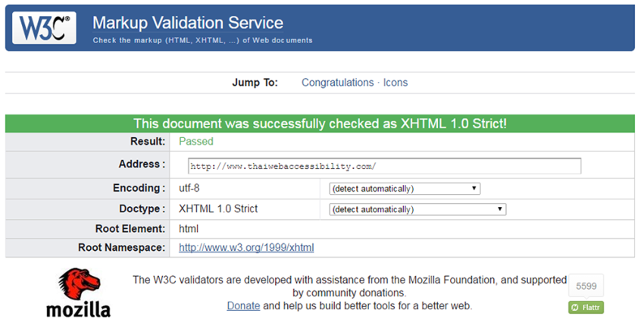Open the Encoding detect automatically dropdown
Image resolution: width=644 pixels, height=332 pixels.
405,189
